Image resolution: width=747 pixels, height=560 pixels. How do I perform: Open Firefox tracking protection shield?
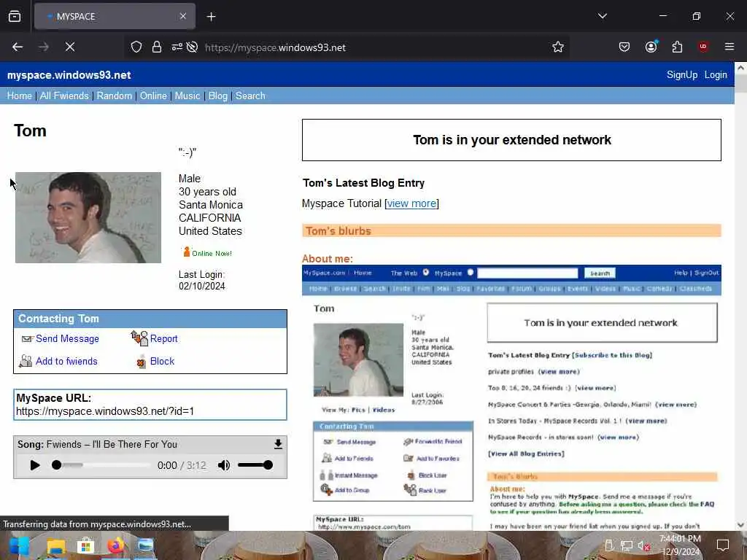point(136,47)
